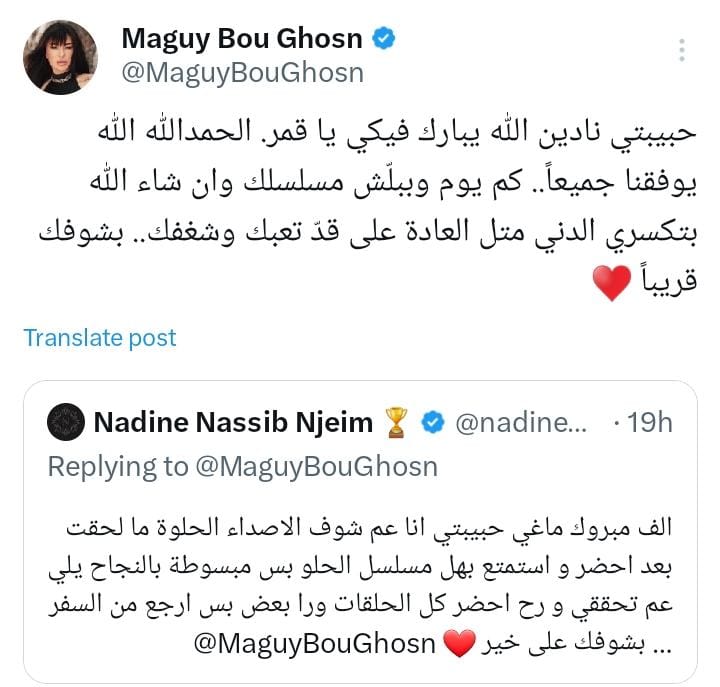Open the @MaguyBouGhosn handle under name
The image size is (720, 687).
click(242, 73)
